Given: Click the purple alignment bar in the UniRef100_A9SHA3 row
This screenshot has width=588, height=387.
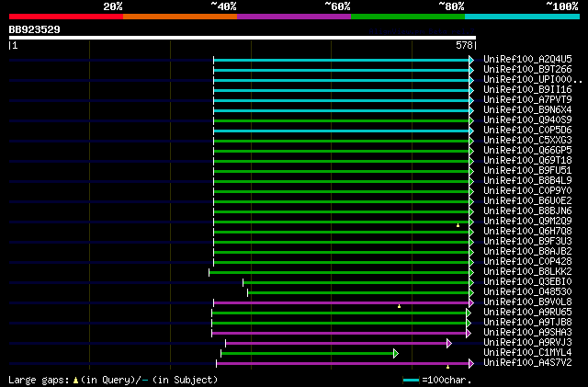Looking at the screenshot, I should 339,334.
